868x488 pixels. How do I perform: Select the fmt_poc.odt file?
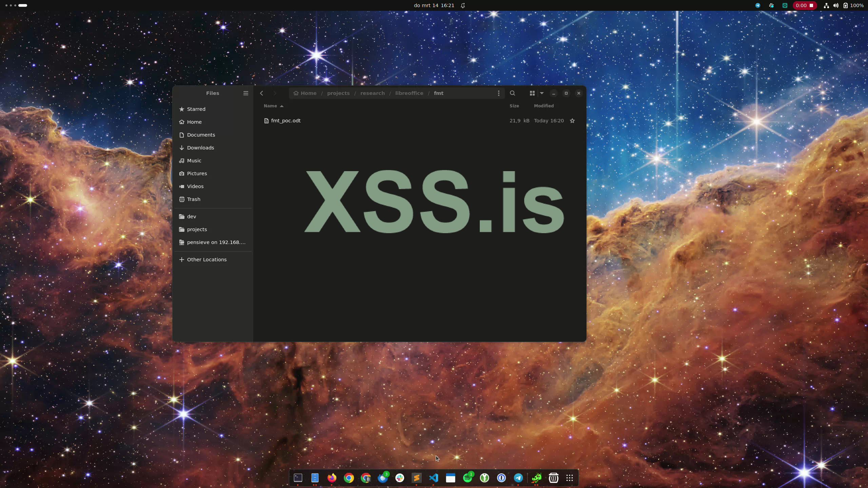click(285, 121)
